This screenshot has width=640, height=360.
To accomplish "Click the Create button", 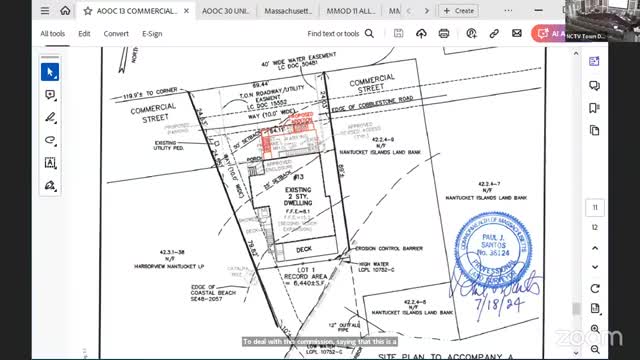I will click(x=458, y=11).
